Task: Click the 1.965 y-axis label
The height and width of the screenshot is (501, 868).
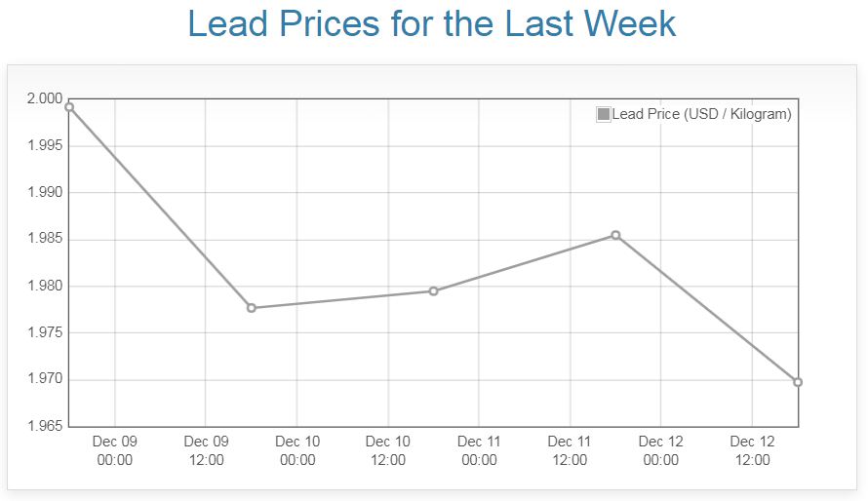Action: [45, 427]
